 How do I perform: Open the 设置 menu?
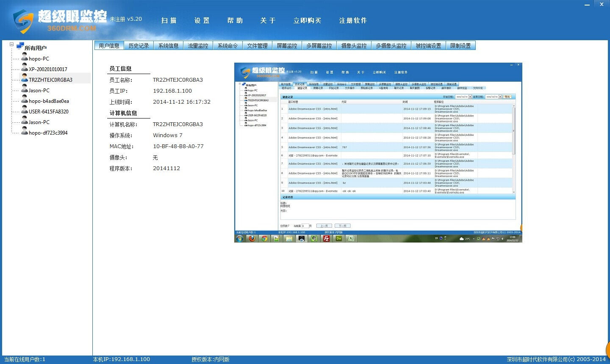[202, 20]
